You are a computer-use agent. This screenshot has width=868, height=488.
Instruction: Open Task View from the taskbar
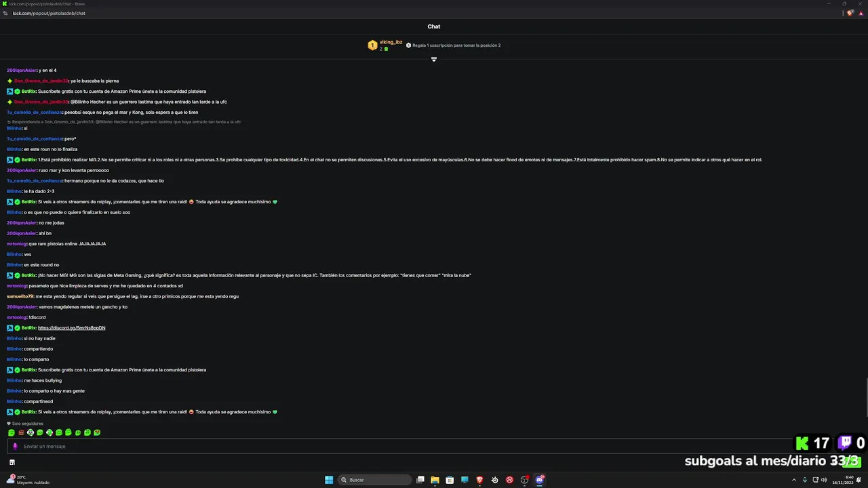click(x=420, y=480)
